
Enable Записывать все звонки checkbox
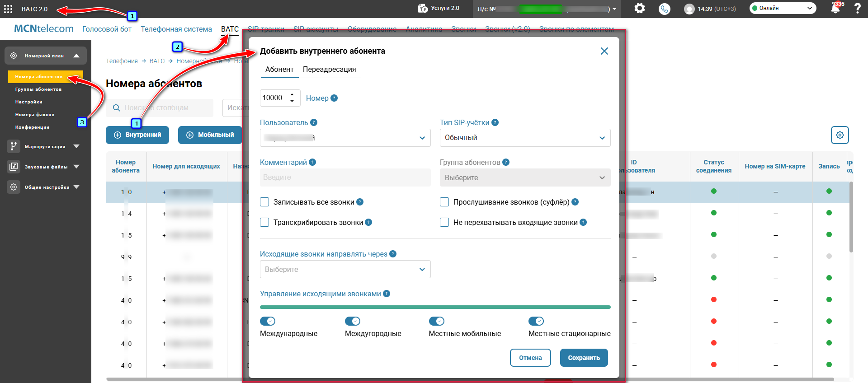click(x=265, y=202)
